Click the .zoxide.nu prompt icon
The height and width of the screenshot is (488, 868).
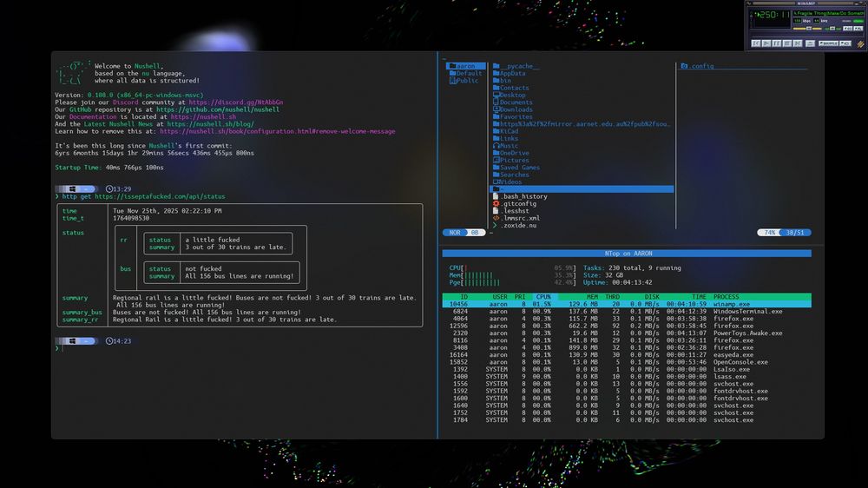[x=495, y=225]
